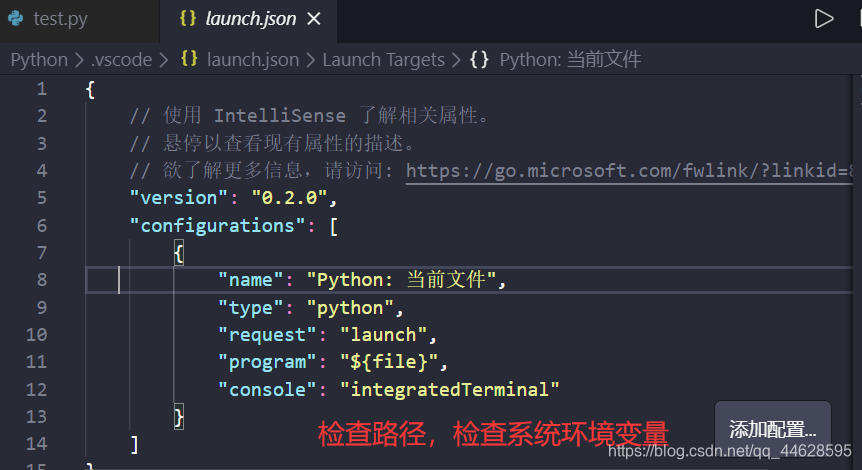This screenshot has width=862, height=470.
Task: Click line number 1 in the gutter
Action: tap(42, 89)
